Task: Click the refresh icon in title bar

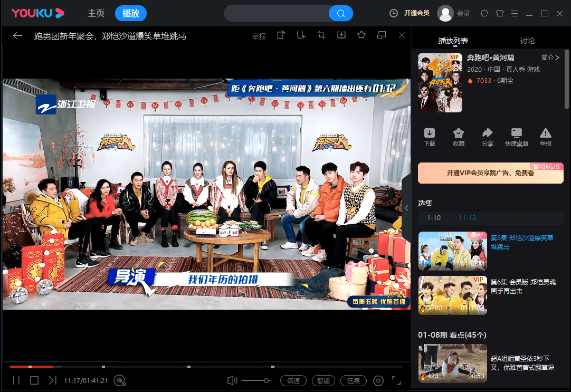Action: point(484,14)
